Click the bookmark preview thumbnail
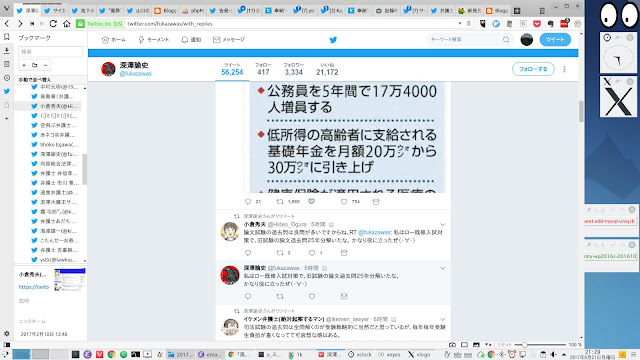This screenshot has width=640, height=360. coord(70,280)
